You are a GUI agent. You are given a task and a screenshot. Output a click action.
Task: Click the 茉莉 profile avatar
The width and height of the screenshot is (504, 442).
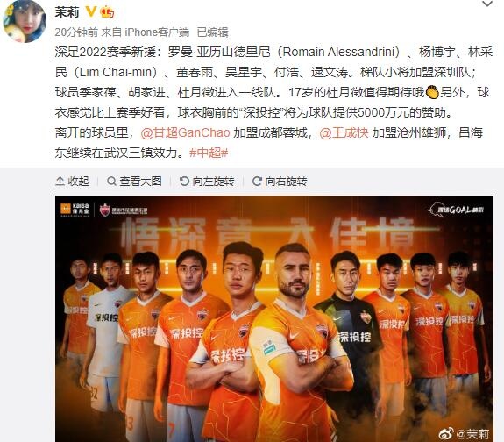pyautogui.click(x=25, y=21)
